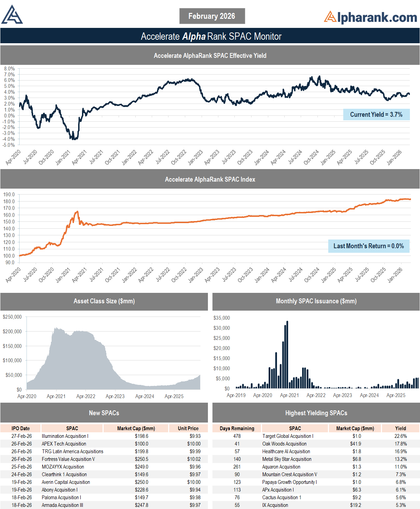Select the Accelerate AlphaRank SPAC Index header
This screenshot has width=420, height=509.
tap(210, 180)
